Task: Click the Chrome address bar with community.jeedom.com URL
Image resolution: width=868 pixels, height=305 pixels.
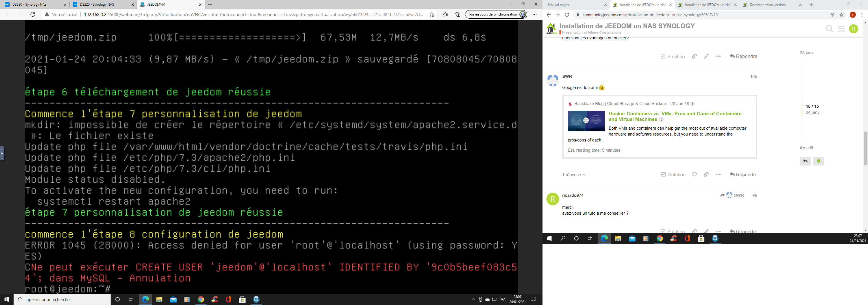Action: [x=701, y=15]
